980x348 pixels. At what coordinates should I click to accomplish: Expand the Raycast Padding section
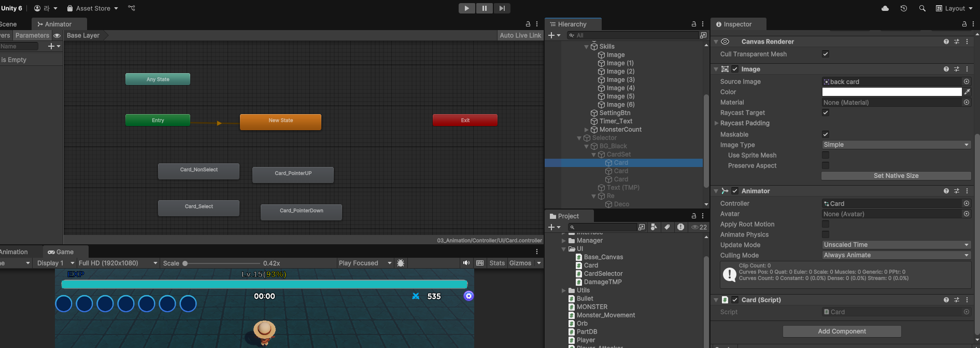[x=716, y=123]
